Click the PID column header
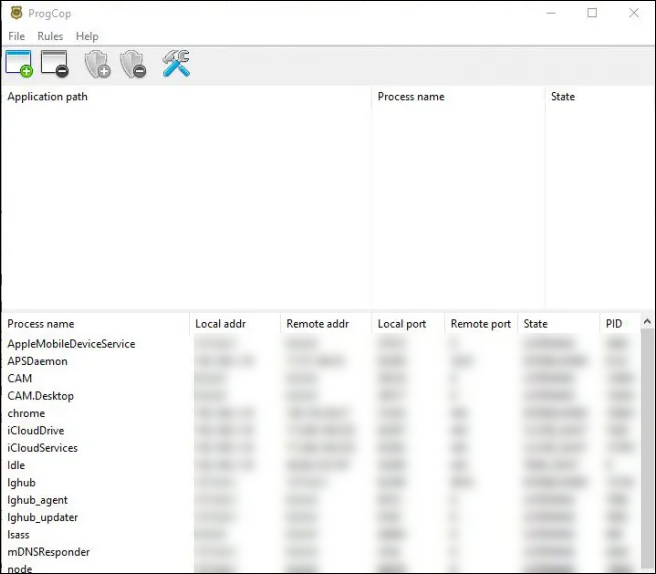Screen dimensions: 656x574 [x=614, y=324]
